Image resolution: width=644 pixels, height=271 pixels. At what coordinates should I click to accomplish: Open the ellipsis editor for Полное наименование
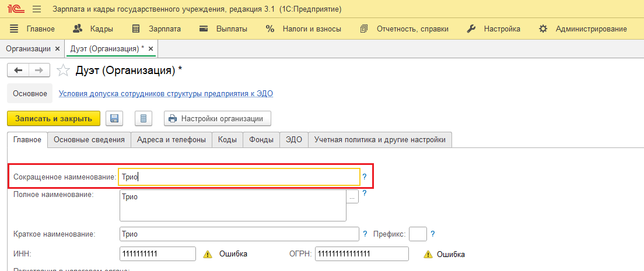[352, 196]
